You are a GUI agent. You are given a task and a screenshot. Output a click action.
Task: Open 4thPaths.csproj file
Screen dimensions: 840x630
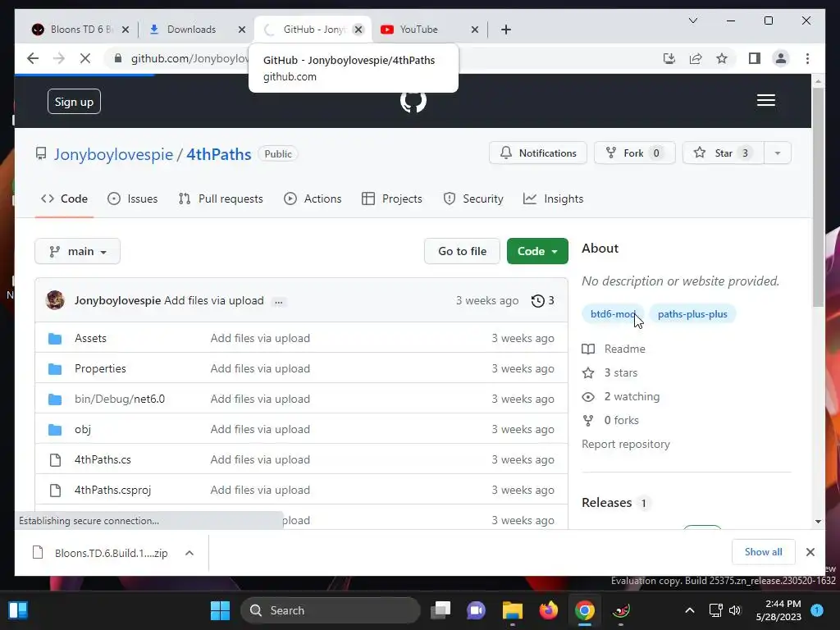tap(113, 491)
